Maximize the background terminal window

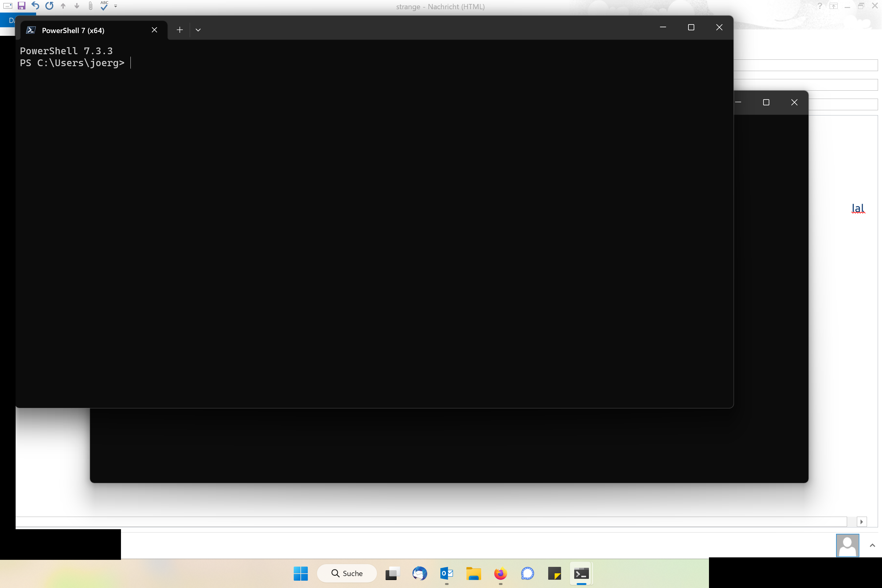(766, 102)
